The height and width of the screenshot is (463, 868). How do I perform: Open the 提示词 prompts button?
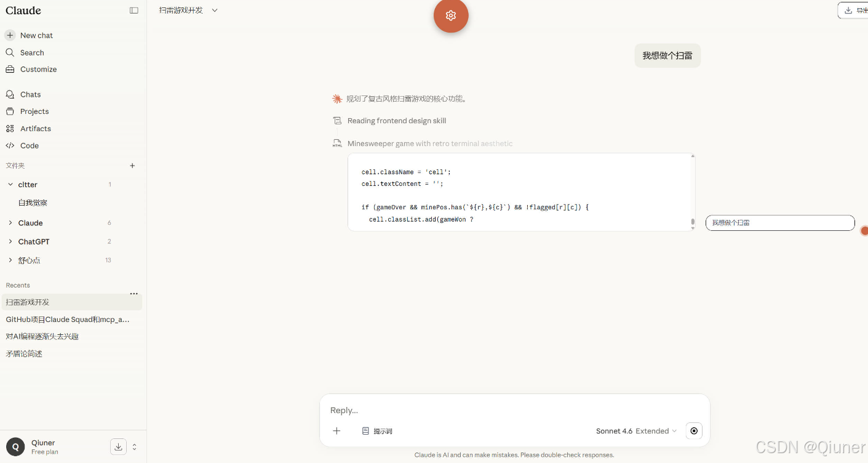point(377,431)
